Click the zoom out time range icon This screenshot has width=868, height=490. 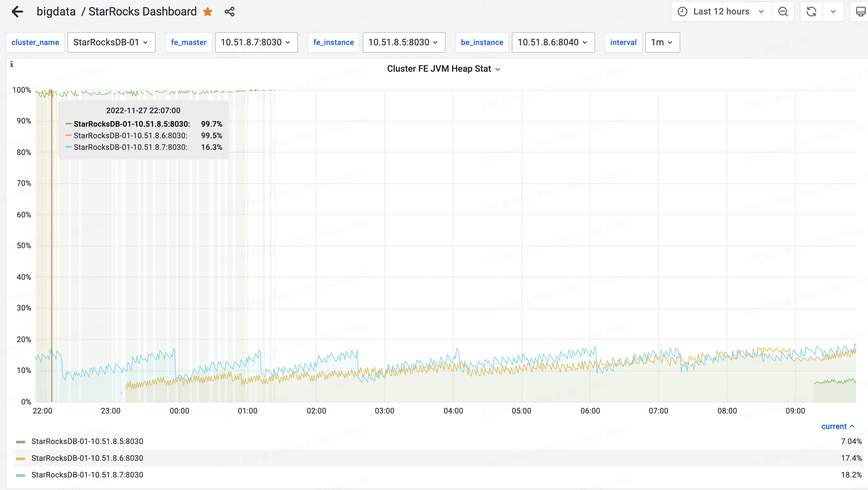(x=783, y=12)
